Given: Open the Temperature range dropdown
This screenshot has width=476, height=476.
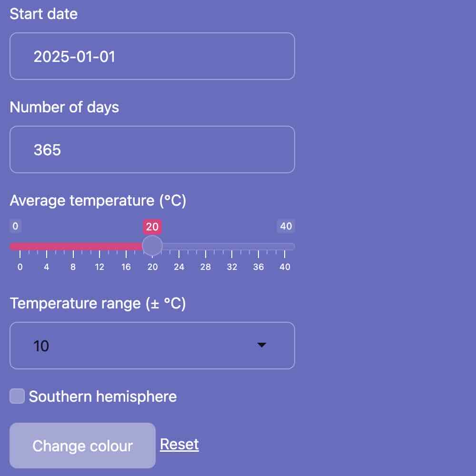Looking at the screenshot, I should (152, 346).
